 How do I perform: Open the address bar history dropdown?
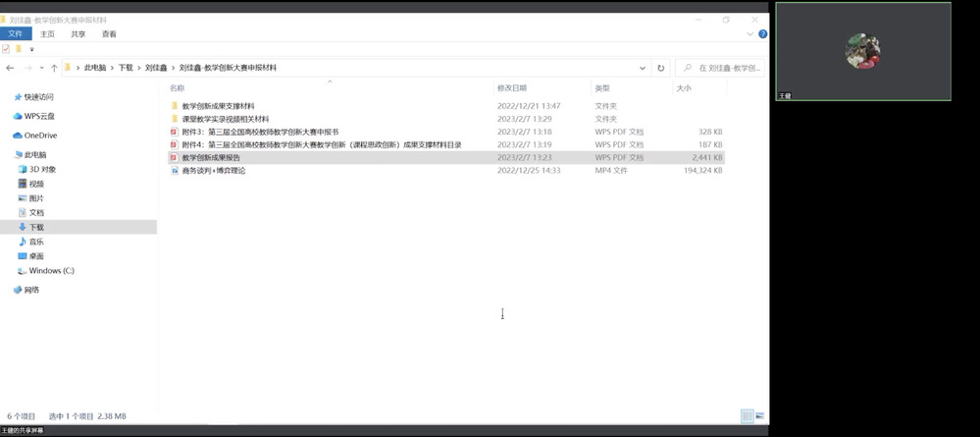point(643,69)
